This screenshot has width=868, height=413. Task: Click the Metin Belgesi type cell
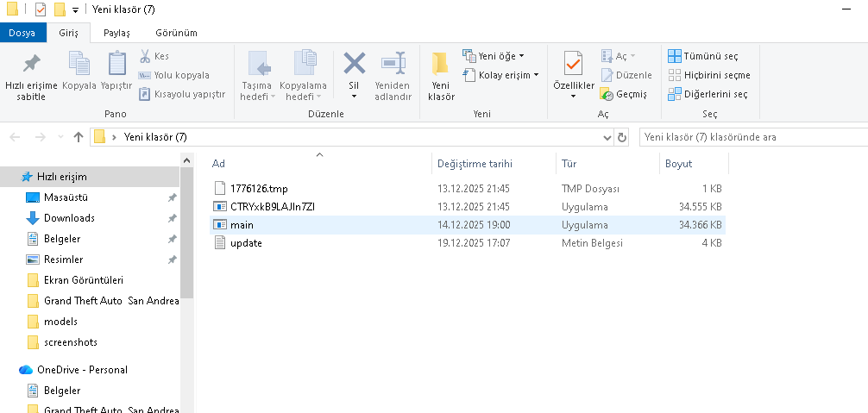point(592,243)
